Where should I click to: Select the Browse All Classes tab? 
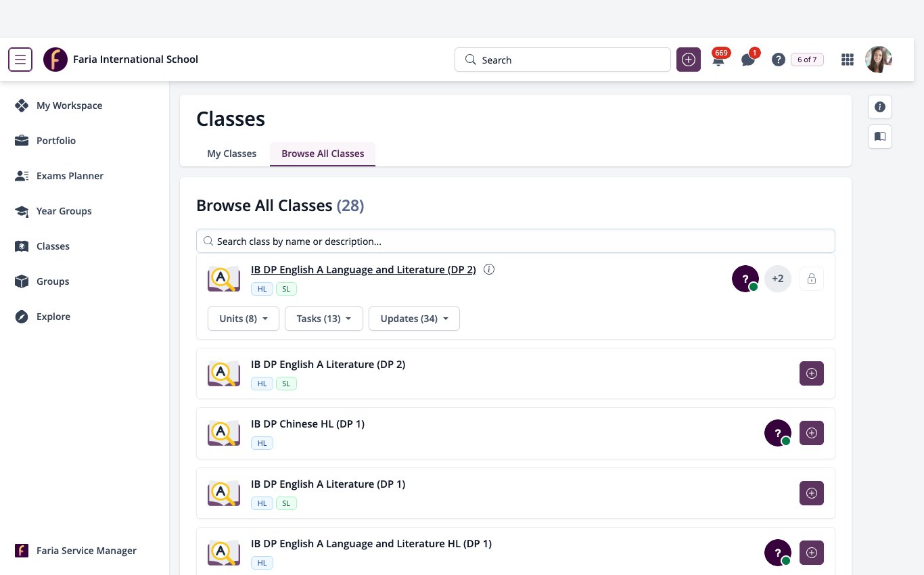click(x=323, y=154)
